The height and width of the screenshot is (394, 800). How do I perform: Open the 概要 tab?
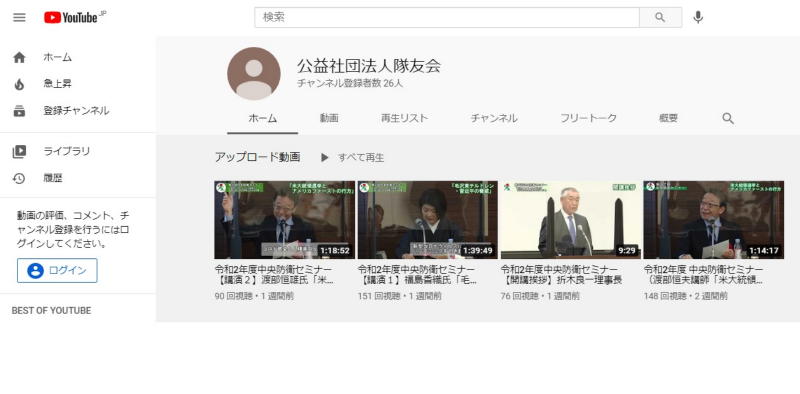tap(668, 118)
